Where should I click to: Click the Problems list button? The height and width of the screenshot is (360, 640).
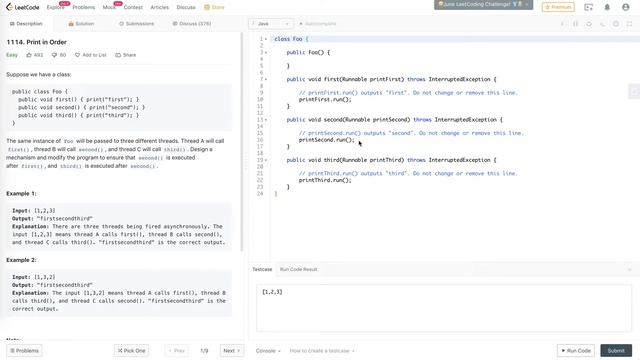24,351
